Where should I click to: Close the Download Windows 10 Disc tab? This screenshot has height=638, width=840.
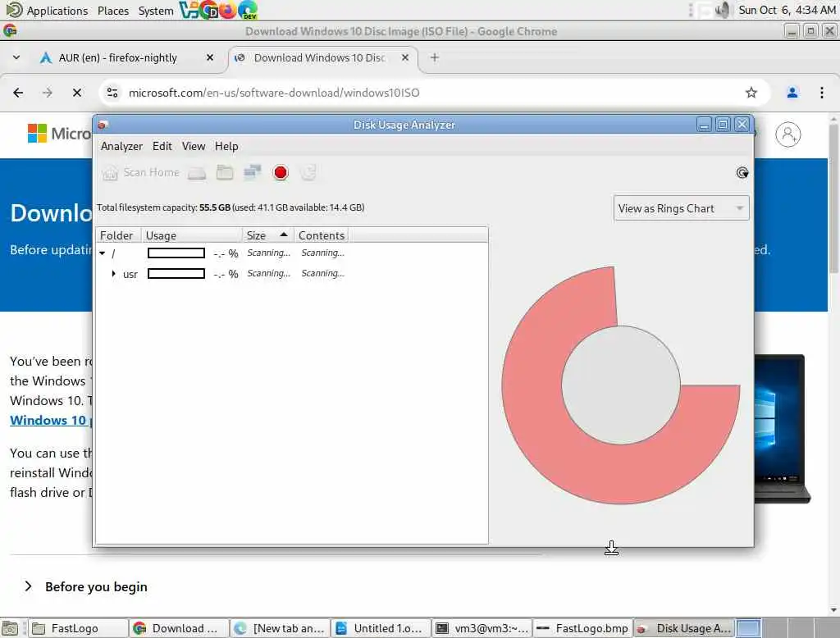(405, 57)
